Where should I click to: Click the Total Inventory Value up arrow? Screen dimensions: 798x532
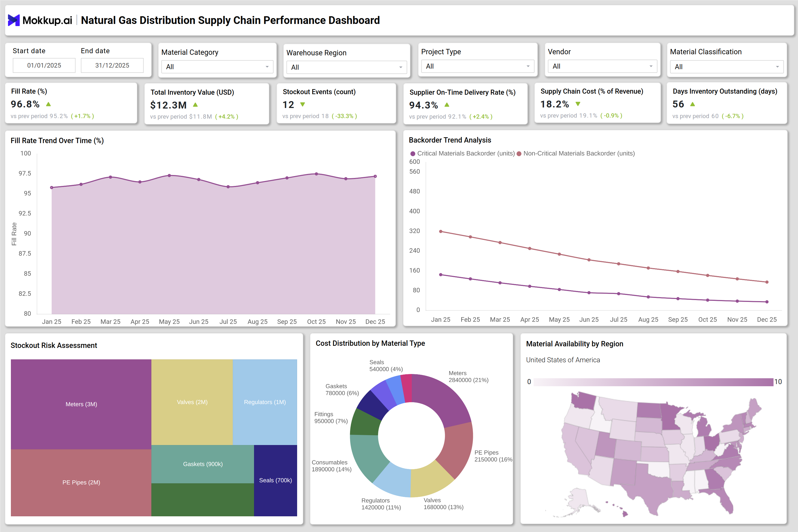(x=196, y=105)
